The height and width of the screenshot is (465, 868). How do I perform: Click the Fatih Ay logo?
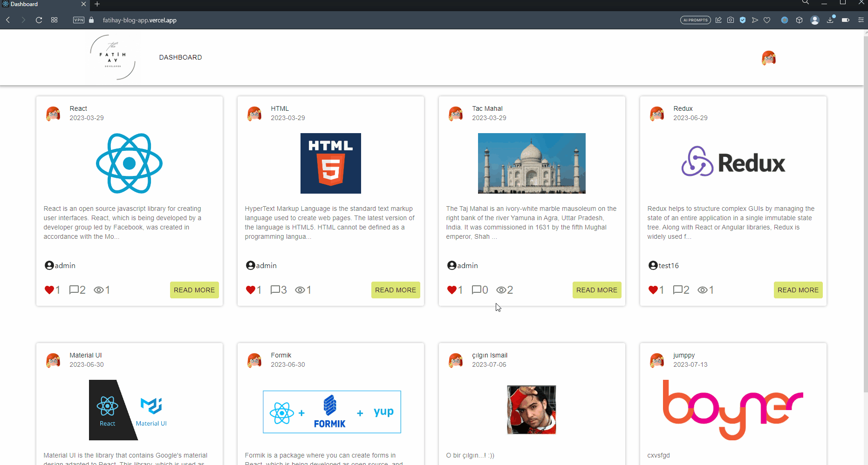point(113,57)
